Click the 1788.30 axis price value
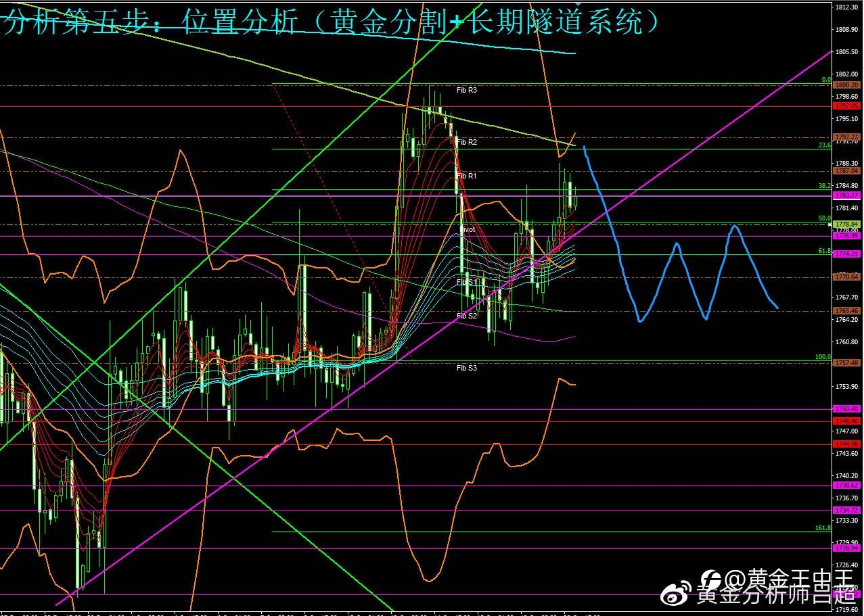This screenshot has height=616, width=864. [848, 164]
